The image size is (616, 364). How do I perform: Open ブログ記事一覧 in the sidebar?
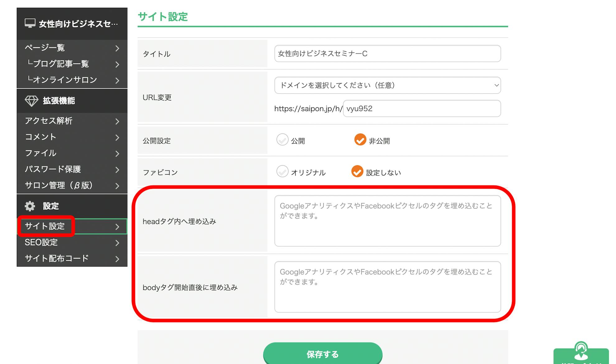pos(61,64)
